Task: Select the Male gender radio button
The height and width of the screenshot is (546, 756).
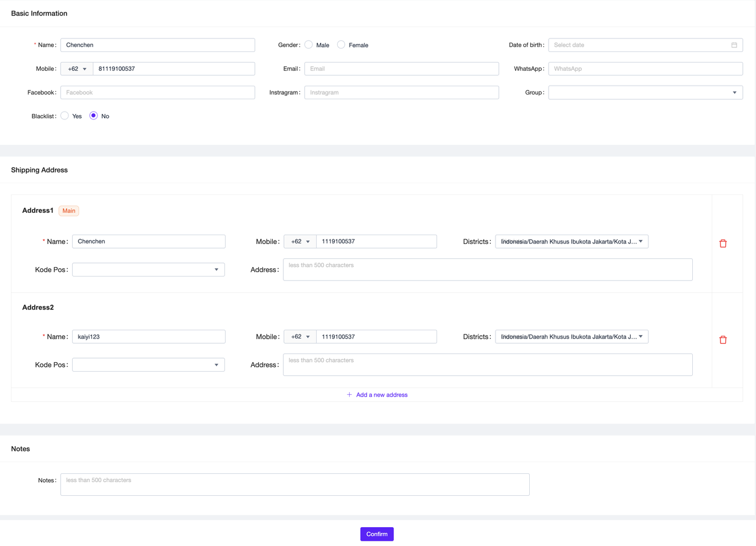Action: pos(308,44)
